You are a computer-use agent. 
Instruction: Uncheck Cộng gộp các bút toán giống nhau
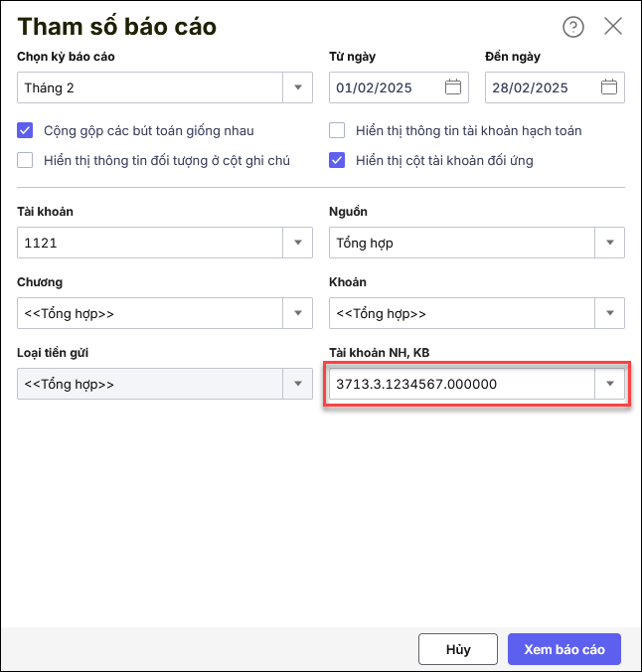(26, 130)
